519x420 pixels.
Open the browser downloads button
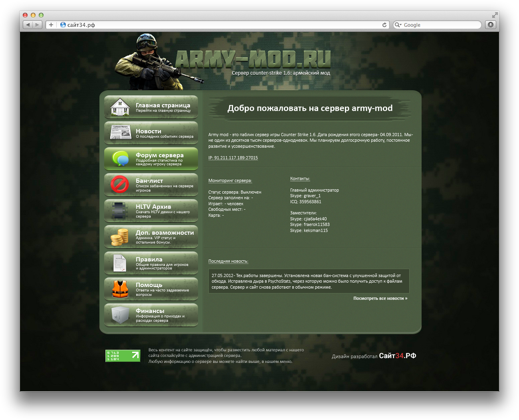point(490,25)
